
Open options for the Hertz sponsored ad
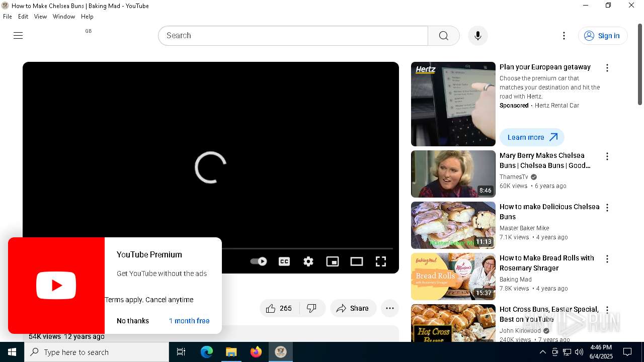(607, 68)
